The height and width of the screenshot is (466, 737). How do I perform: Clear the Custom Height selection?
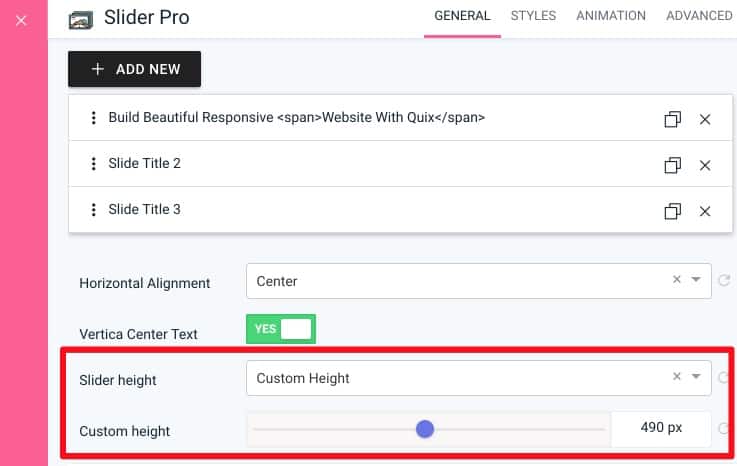tap(676, 376)
